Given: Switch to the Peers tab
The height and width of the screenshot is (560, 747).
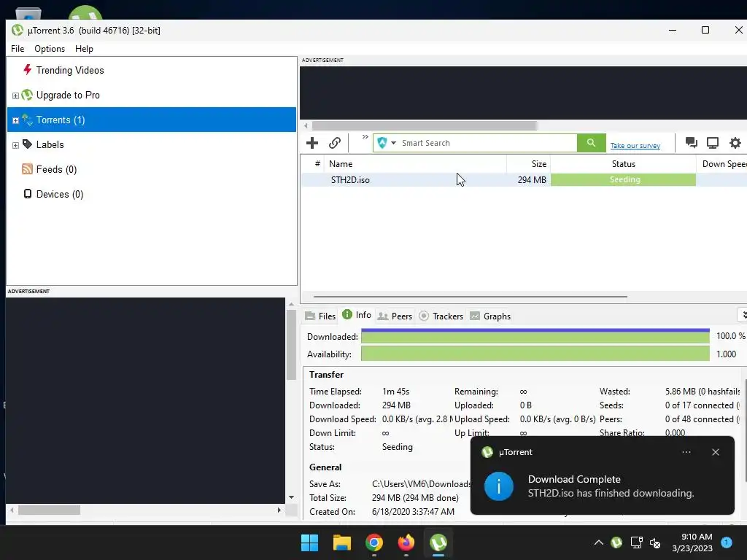Looking at the screenshot, I should [395, 316].
